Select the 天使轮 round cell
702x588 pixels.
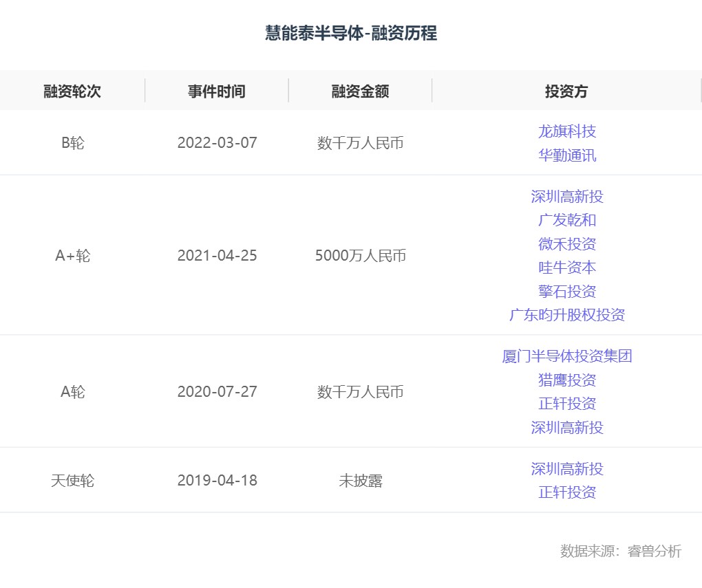tap(72, 481)
